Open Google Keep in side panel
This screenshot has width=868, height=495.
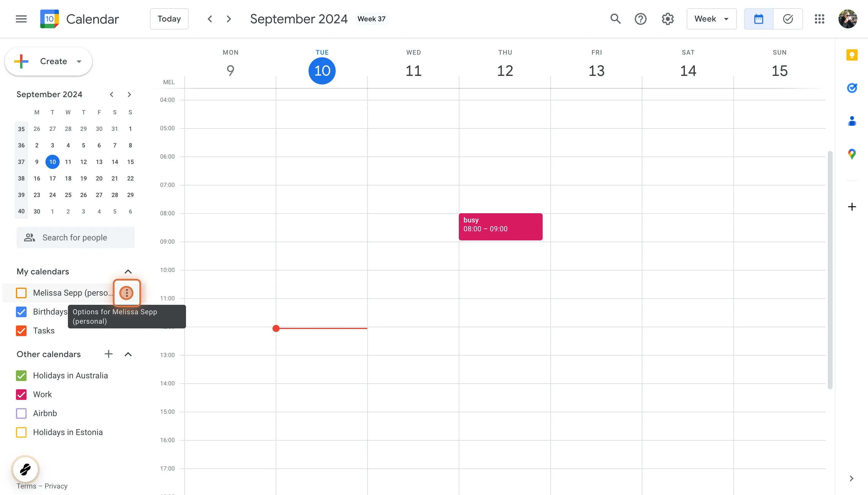coord(852,55)
